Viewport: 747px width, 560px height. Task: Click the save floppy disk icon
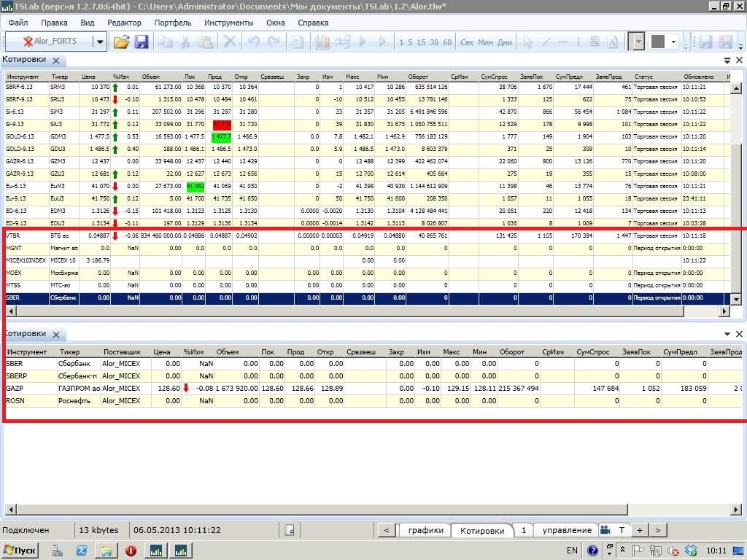coord(142,42)
